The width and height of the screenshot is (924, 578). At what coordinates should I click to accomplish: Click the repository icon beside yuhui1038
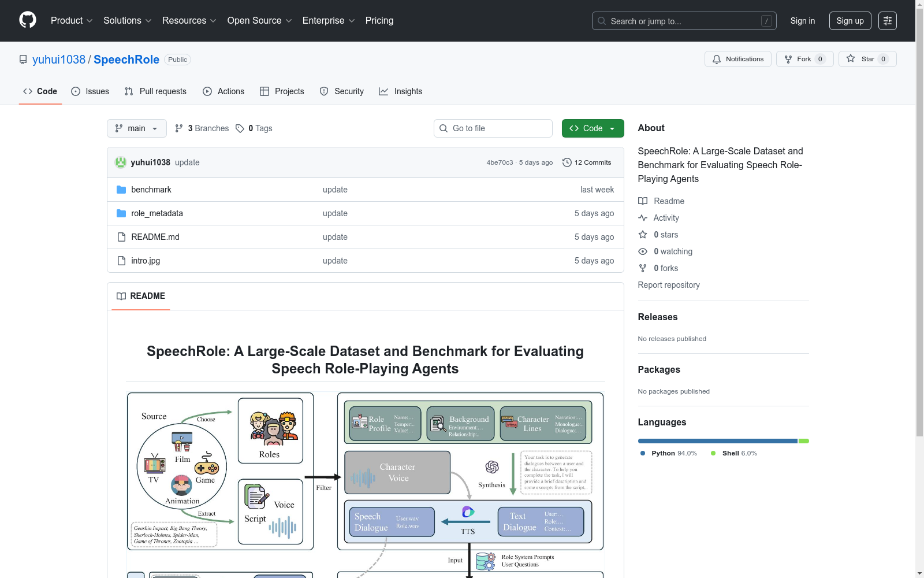pos(23,60)
